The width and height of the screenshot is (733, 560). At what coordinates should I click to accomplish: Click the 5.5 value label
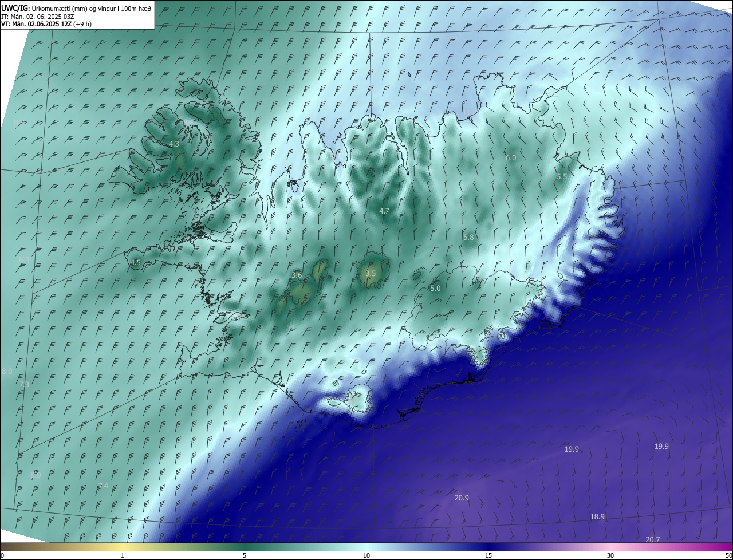pyautogui.click(x=562, y=177)
